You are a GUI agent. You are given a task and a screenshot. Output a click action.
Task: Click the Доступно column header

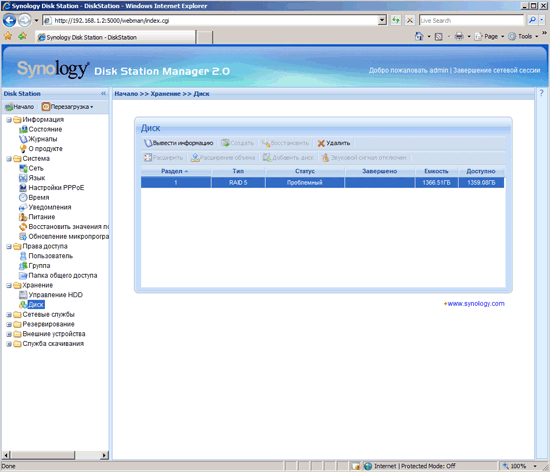click(481, 171)
